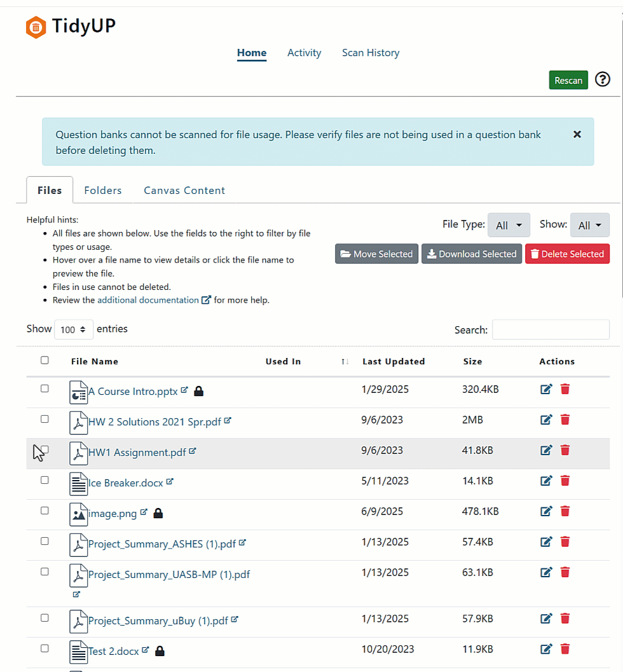623x672 pixels.
Task: Click external link icon under Project_Summary_UASB-MP (1).pdf
Action: (x=76, y=594)
